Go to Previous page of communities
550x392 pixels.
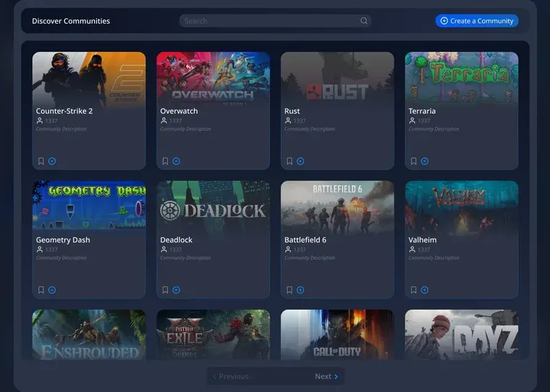[x=231, y=377]
